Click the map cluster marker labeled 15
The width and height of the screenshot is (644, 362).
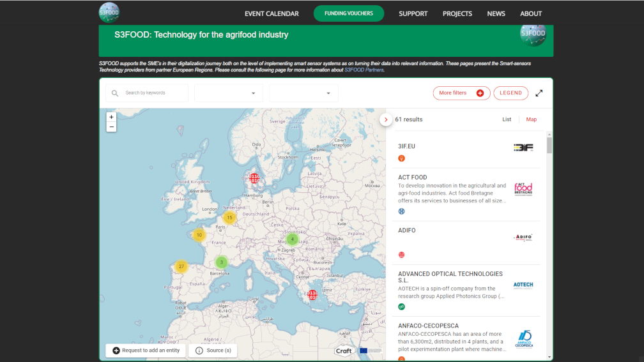tap(229, 218)
